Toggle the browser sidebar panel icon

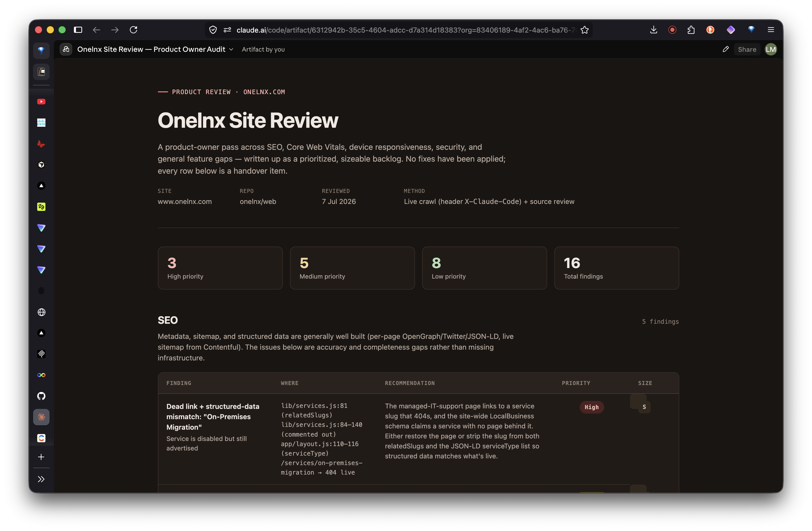pos(78,30)
